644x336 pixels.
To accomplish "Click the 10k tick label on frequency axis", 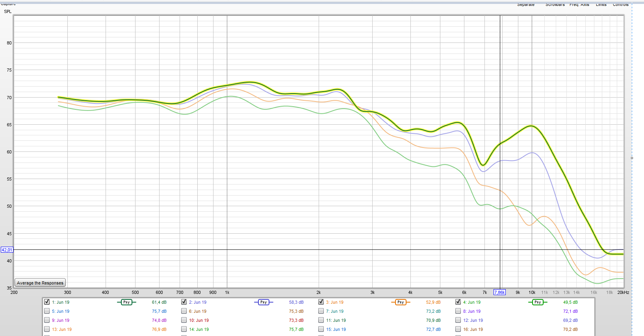I will (532, 292).
